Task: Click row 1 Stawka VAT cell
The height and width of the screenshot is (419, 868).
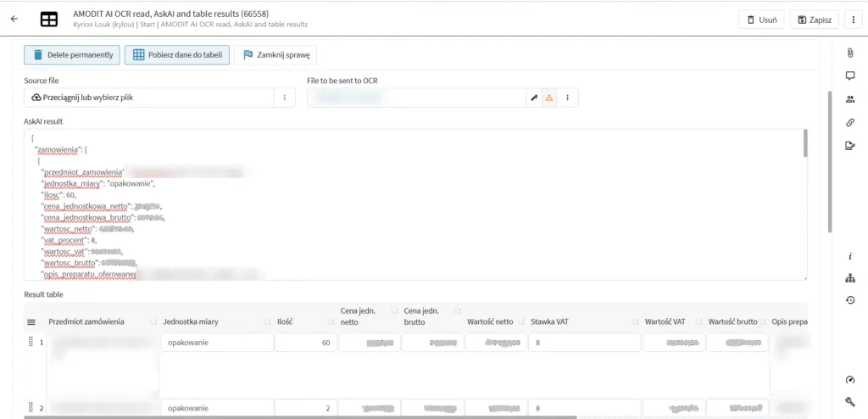Action: (585, 343)
